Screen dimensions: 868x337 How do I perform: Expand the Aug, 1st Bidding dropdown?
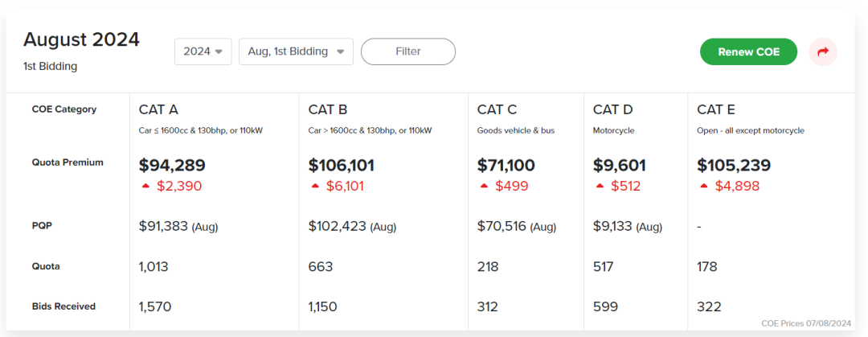pyautogui.click(x=296, y=51)
